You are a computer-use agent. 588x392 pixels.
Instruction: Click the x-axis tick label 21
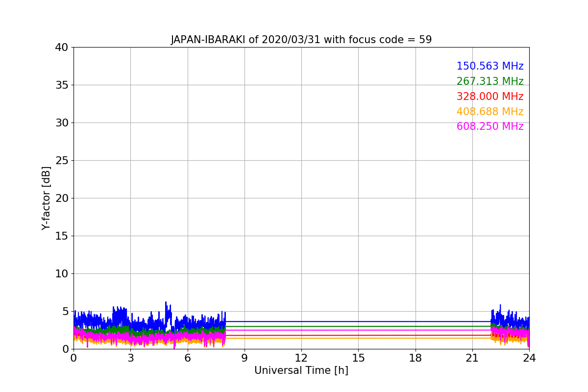(472, 358)
